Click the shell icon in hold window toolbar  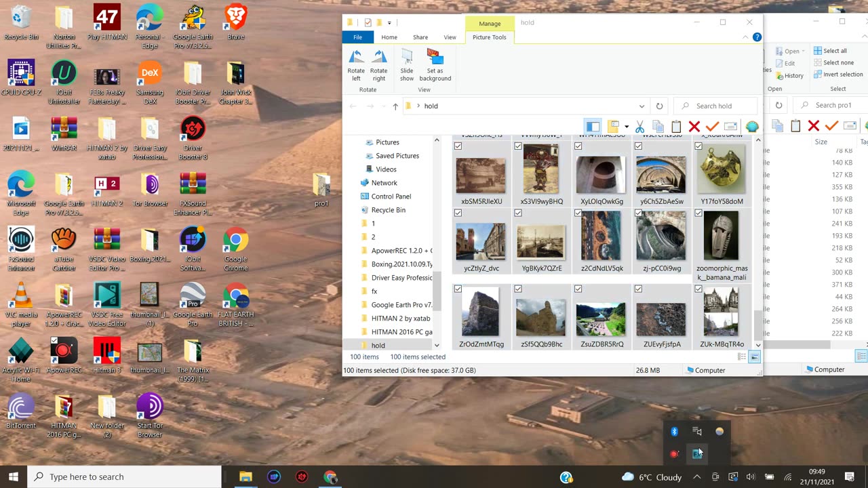[751, 127]
